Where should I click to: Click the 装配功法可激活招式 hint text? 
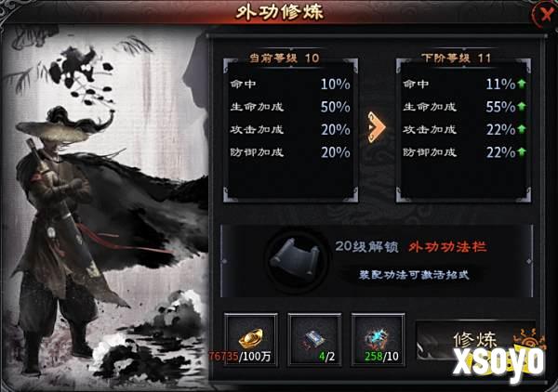(x=414, y=275)
